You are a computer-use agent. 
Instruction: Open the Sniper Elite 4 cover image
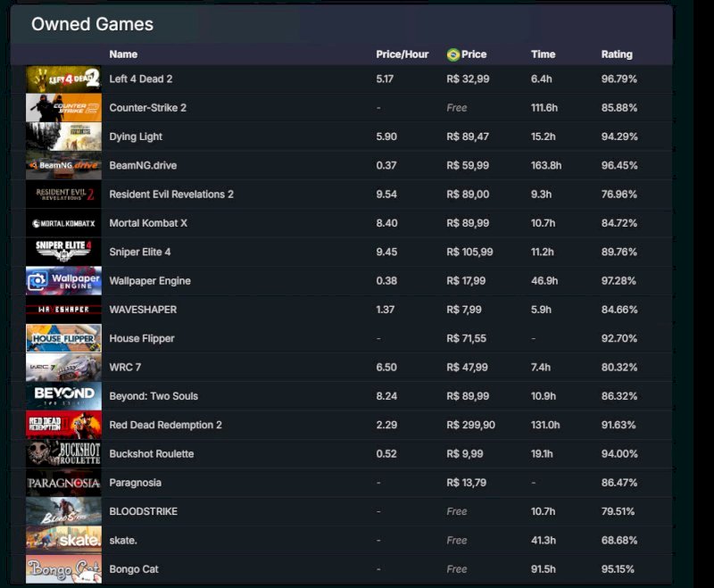click(x=63, y=252)
